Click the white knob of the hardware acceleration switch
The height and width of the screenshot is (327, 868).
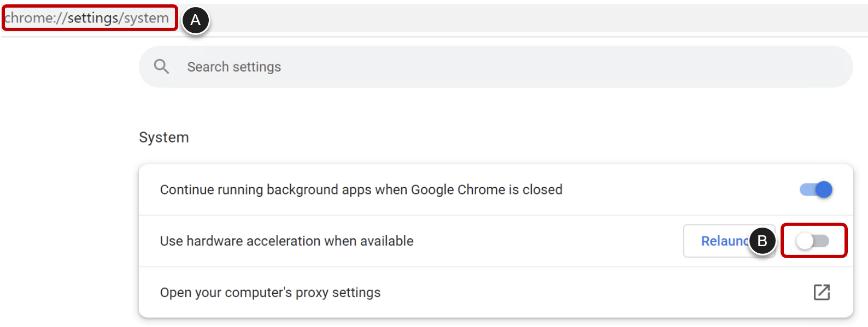click(x=805, y=241)
